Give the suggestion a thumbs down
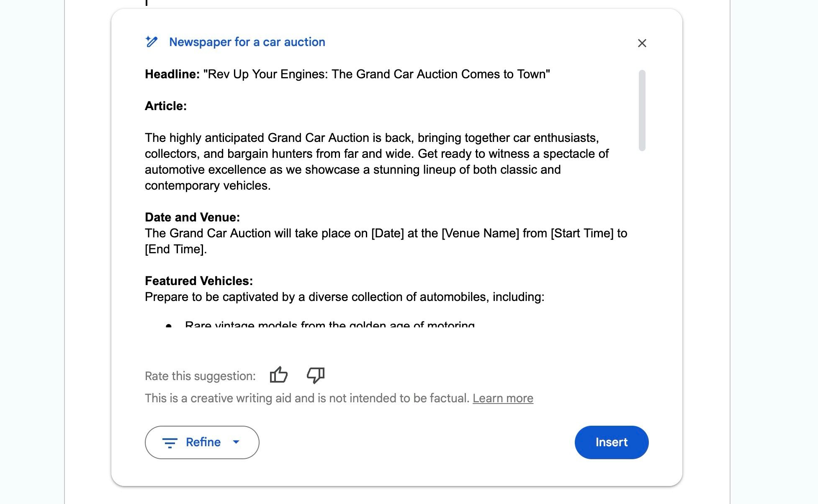 click(315, 375)
